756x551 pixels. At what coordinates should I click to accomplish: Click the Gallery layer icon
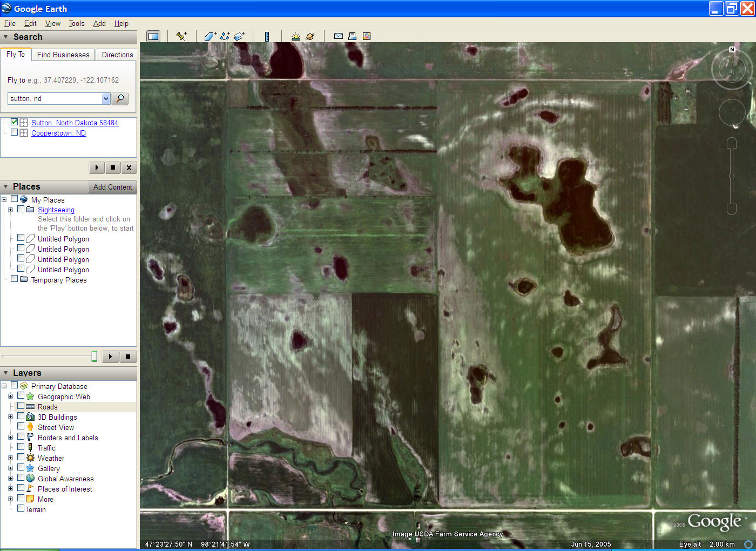pos(30,468)
